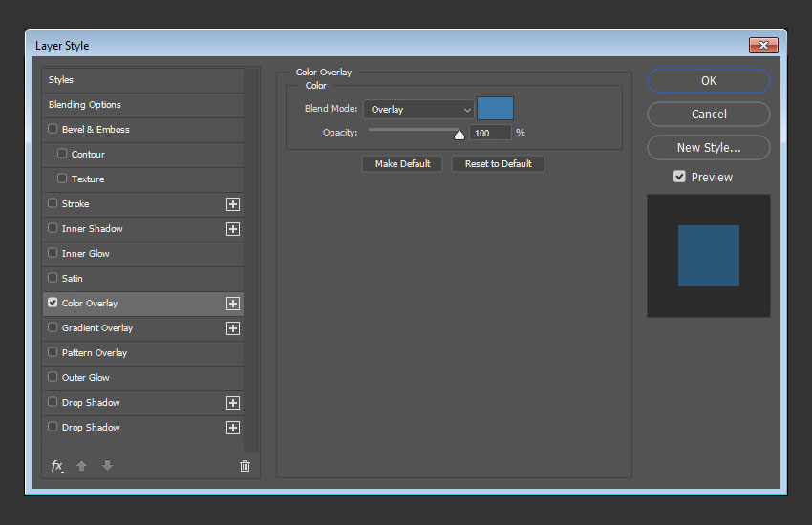812x525 pixels.
Task: Click the style preview thumbnail
Action: pyautogui.click(x=709, y=256)
